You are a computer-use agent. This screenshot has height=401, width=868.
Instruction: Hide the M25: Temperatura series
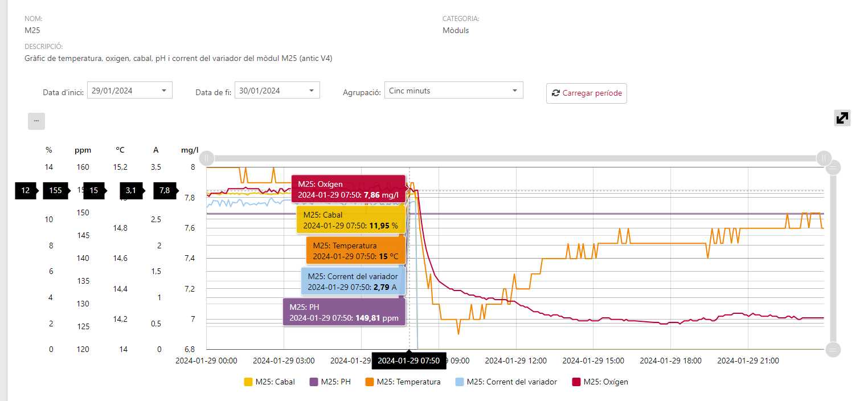click(403, 382)
